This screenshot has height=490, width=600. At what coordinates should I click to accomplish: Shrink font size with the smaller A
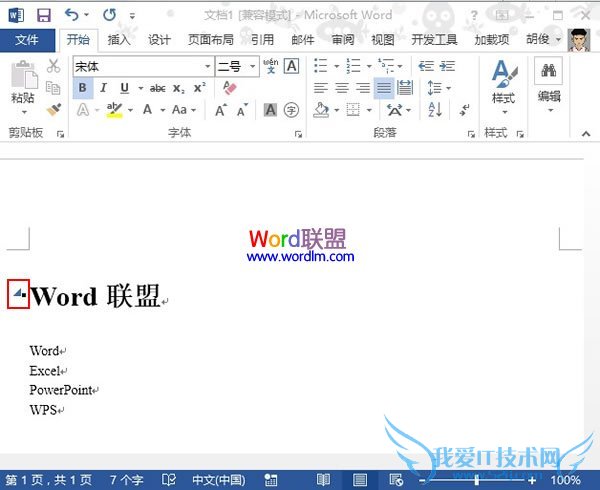point(242,110)
